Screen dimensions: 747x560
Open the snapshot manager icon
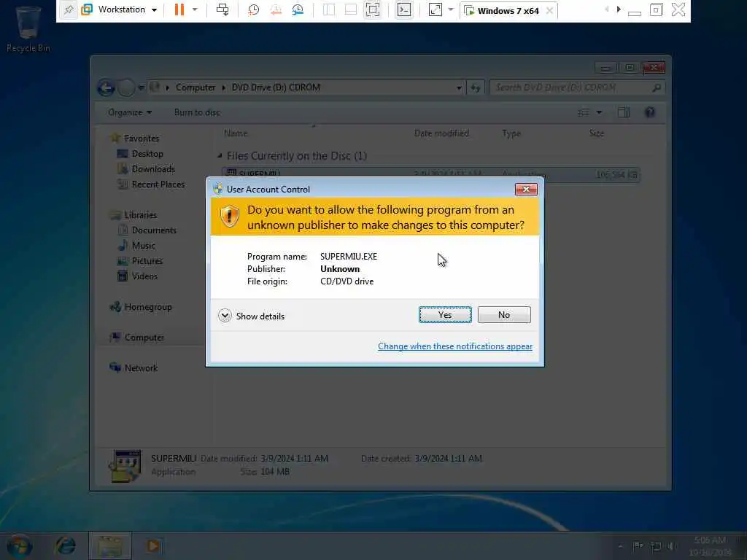[298, 10]
